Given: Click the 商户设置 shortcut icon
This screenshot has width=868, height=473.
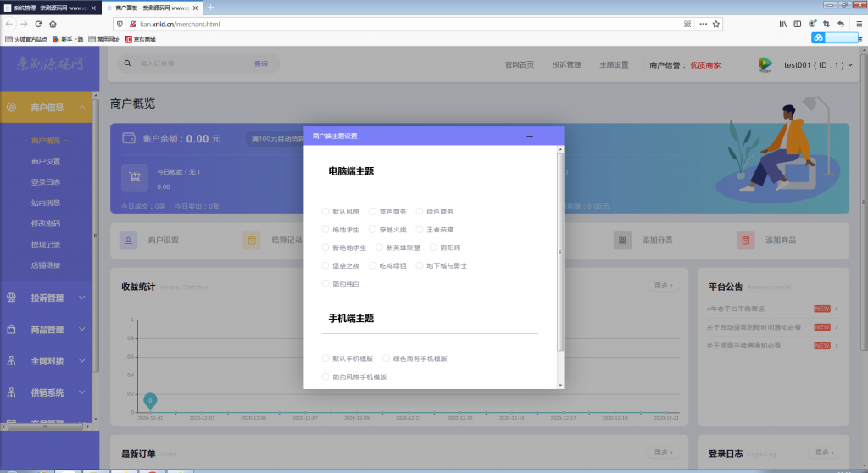Looking at the screenshot, I should tap(128, 241).
